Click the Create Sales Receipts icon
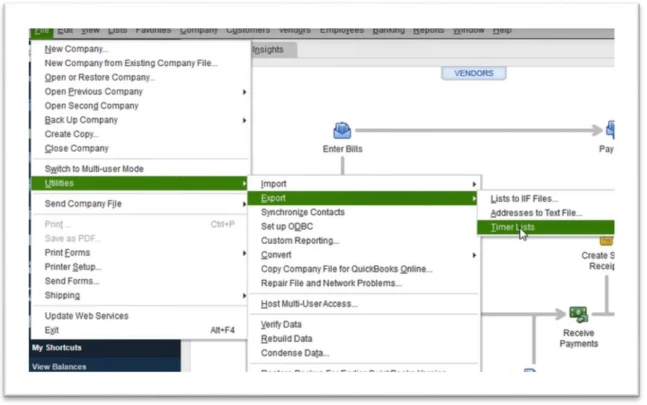The image size is (647, 405). click(x=606, y=239)
